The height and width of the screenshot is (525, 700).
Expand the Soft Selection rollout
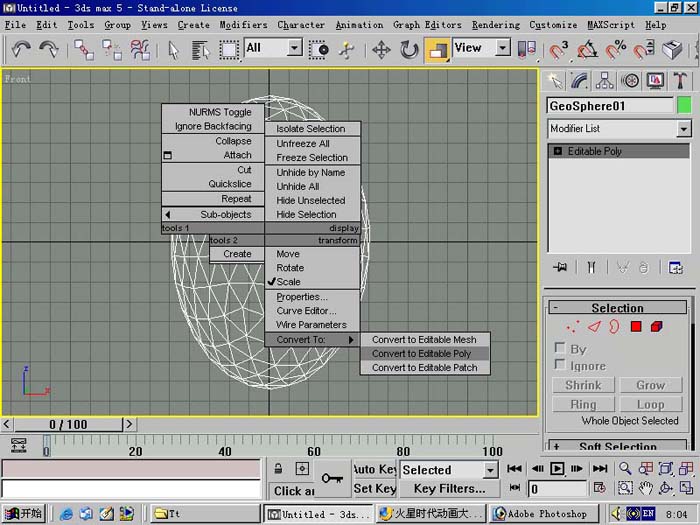point(617,446)
